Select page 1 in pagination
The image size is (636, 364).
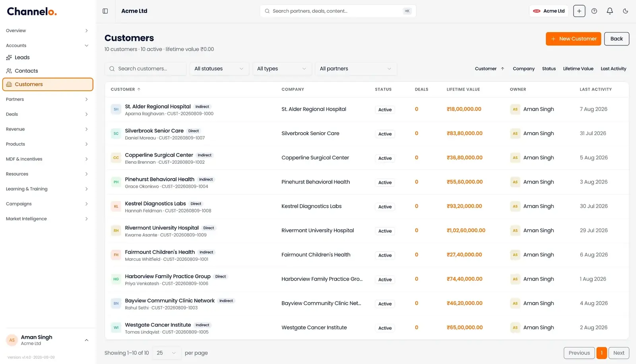pyautogui.click(x=602, y=353)
